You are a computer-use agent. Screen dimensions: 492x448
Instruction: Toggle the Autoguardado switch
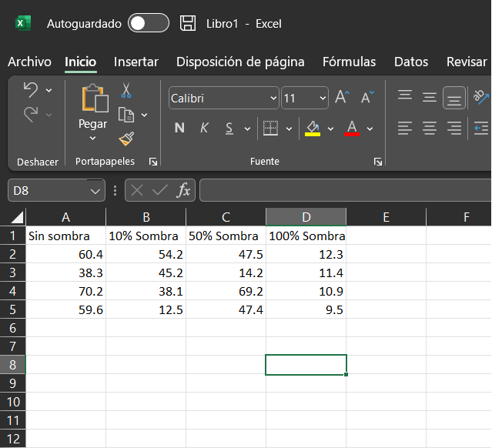point(149,23)
